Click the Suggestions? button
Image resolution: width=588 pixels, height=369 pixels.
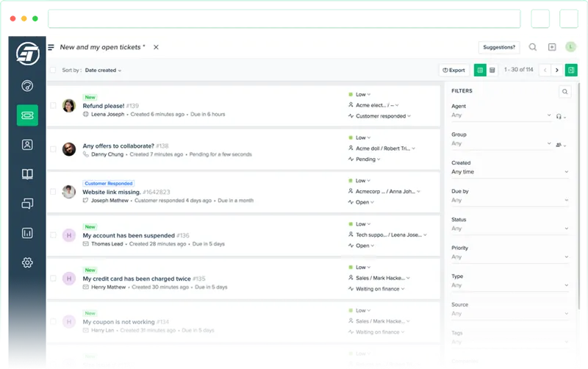(499, 47)
